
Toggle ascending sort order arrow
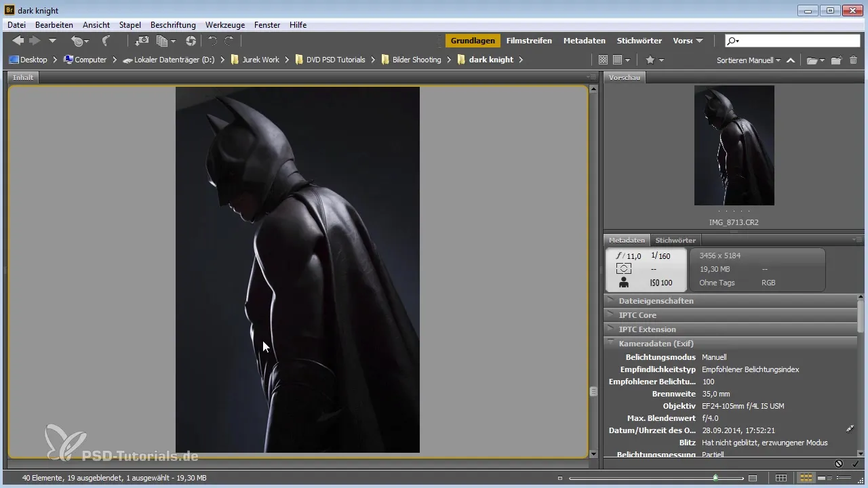tap(791, 60)
